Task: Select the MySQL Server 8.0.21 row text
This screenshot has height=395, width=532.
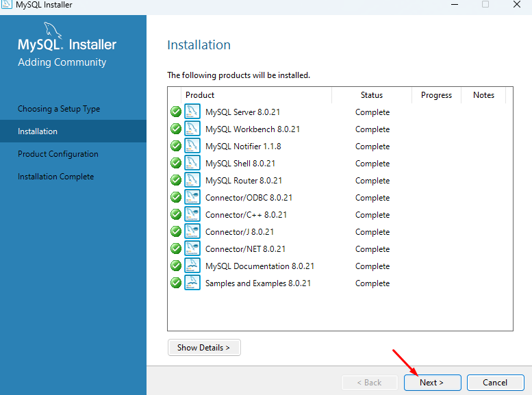Action: pyautogui.click(x=242, y=112)
